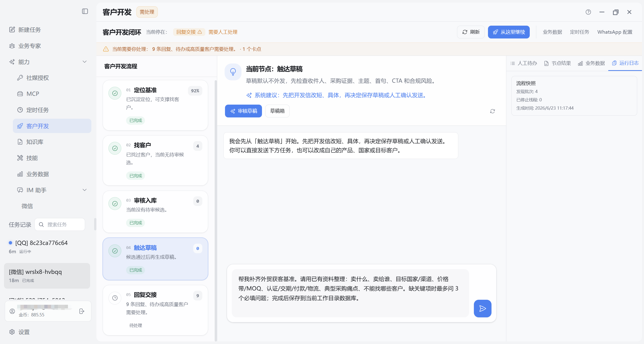Open the 新建任务 entry
The width and height of the screenshot is (644, 344).
click(x=25, y=30)
